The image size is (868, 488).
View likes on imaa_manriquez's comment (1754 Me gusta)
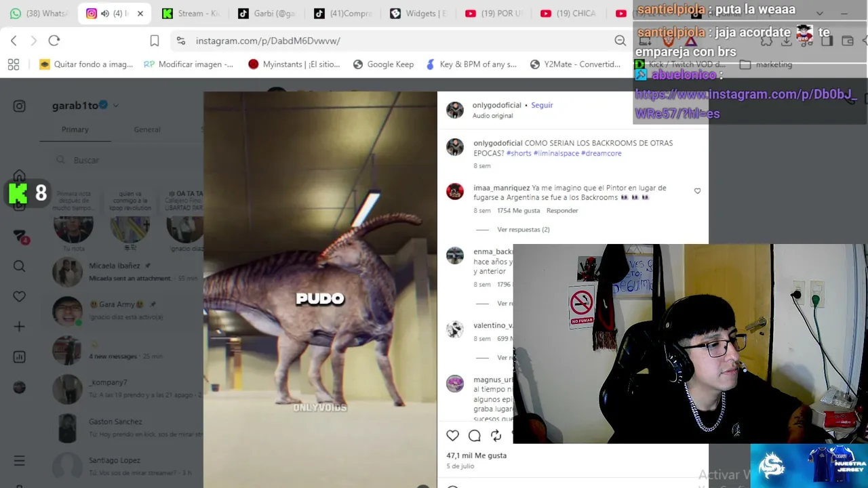[519, 211]
